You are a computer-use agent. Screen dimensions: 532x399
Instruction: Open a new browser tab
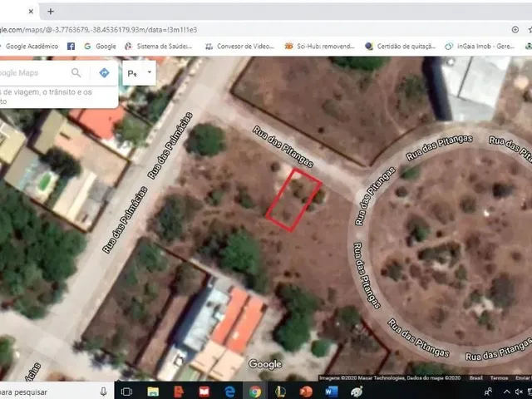(51, 12)
